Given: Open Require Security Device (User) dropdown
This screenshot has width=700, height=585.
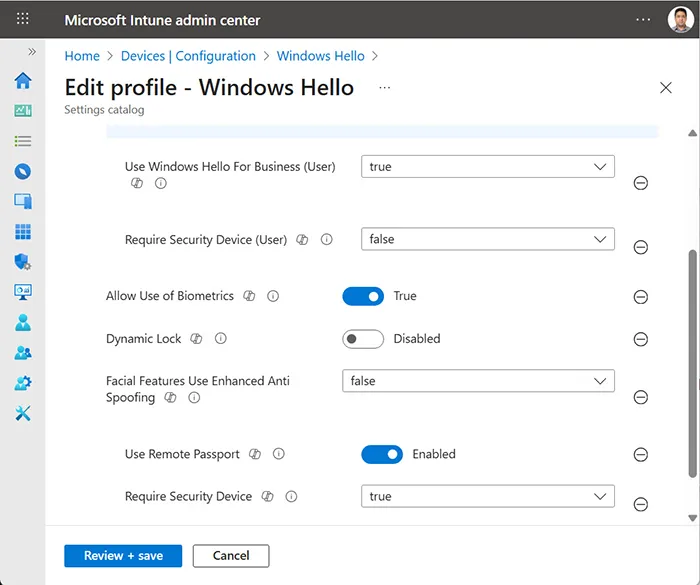Looking at the screenshot, I should tap(487, 240).
